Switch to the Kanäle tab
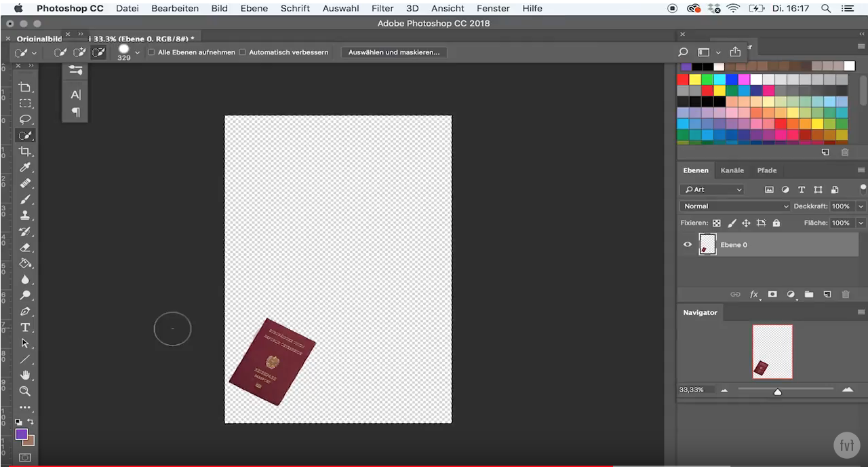The height and width of the screenshot is (467, 868). click(x=732, y=170)
